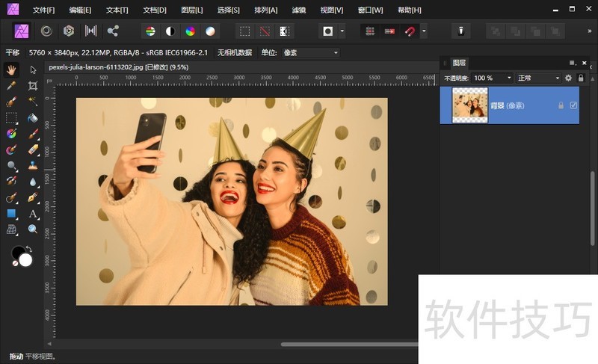Select the Undo Brush tool
The image size is (598, 364).
pyautogui.click(x=11, y=182)
